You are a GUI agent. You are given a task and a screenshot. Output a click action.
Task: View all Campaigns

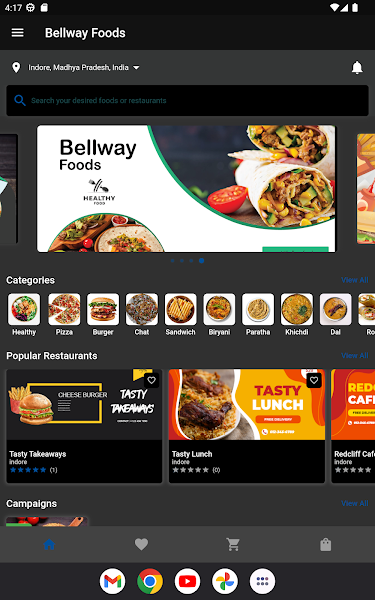354,503
